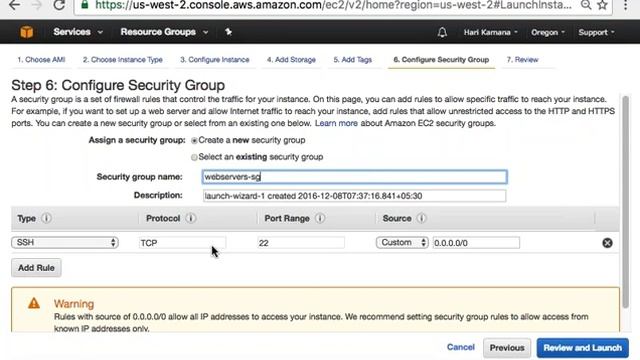Click the info icon next to Port Range

click(320, 218)
